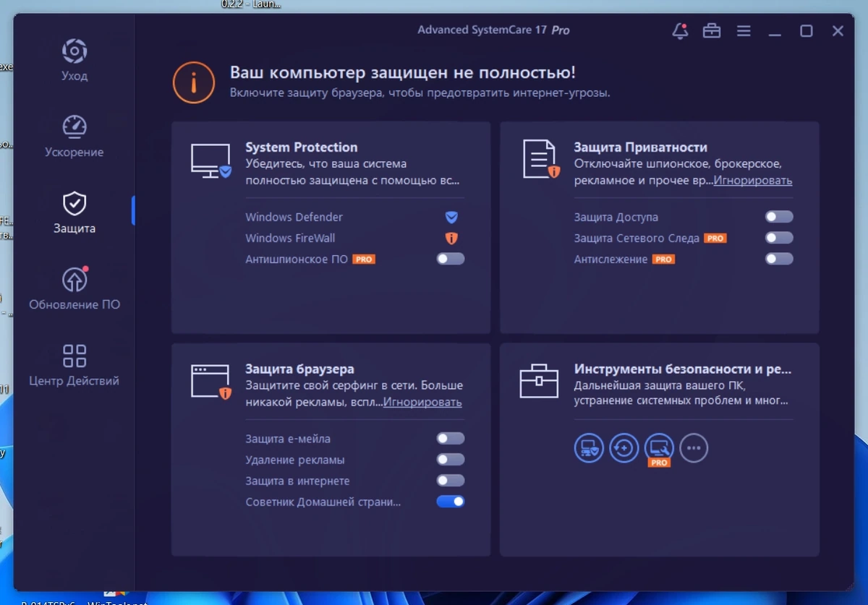Toggle Защита Сетевого Следа switch
Viewport: 868px width, 605px height.
coord(779,238)
